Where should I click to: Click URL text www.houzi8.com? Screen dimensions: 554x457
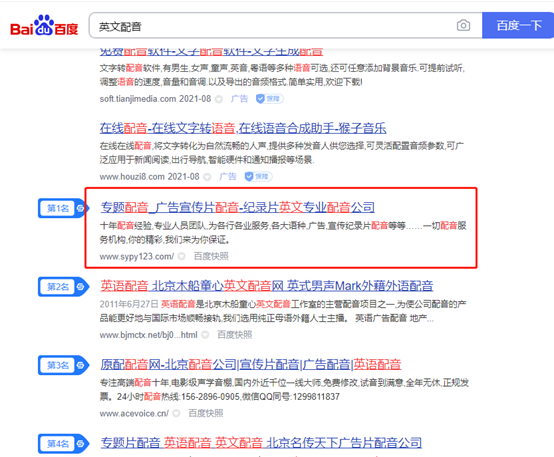click(x=132, y=177)
